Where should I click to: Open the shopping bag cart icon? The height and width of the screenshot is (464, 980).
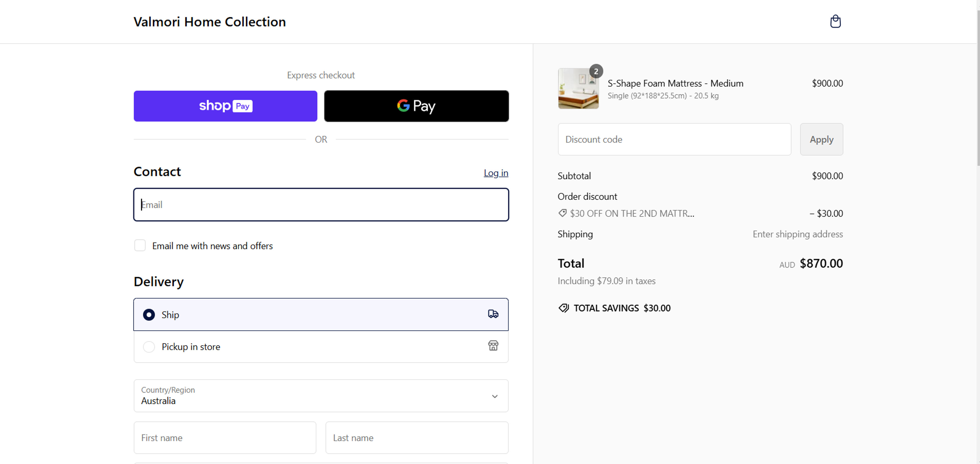pos(835,21)
